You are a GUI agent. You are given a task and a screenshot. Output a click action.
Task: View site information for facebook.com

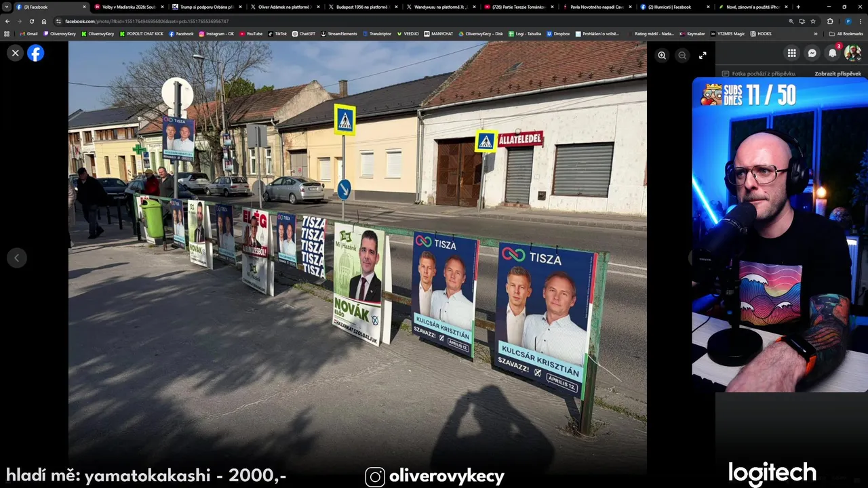point(59,21)
